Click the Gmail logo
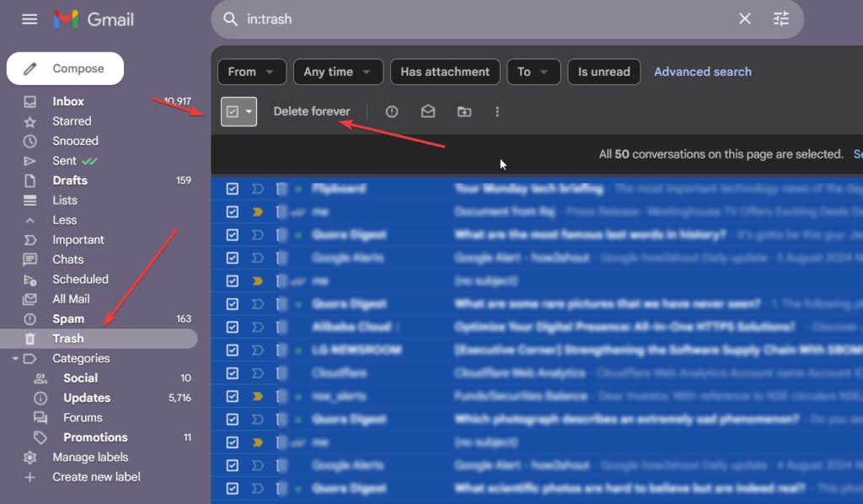Viewport: 863px width, 504px height. coord(94,19)
